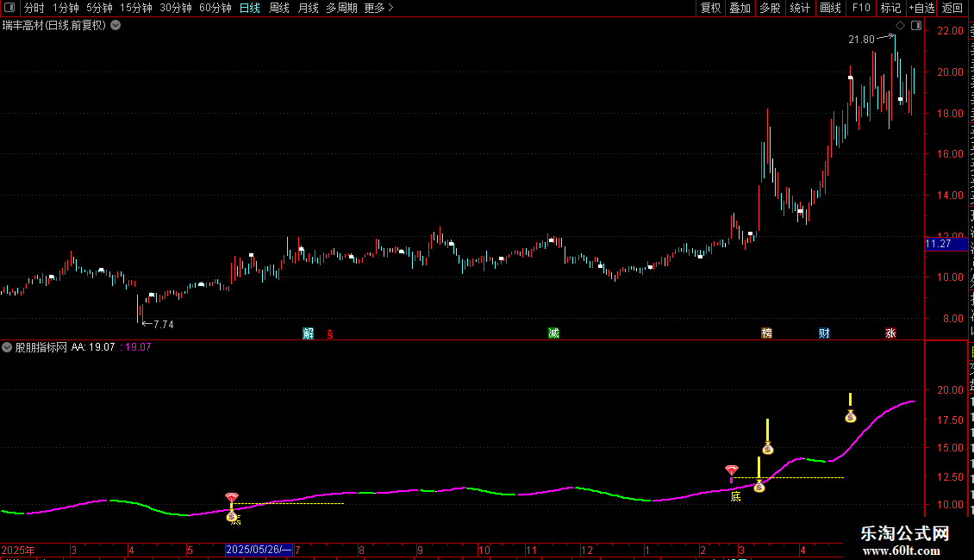Click the money bag icon near May
Image resolution: width=974 pixels, height=560 pixels.
pos(232,516)
